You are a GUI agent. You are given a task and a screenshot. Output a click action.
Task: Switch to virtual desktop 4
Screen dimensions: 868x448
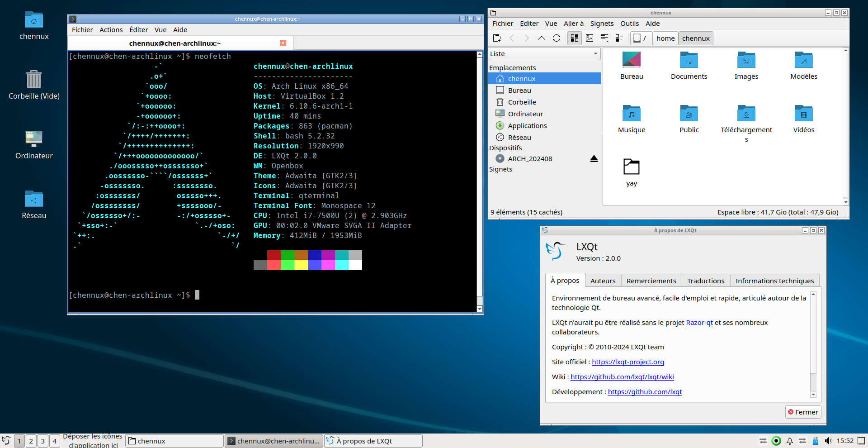coord(55,441)
